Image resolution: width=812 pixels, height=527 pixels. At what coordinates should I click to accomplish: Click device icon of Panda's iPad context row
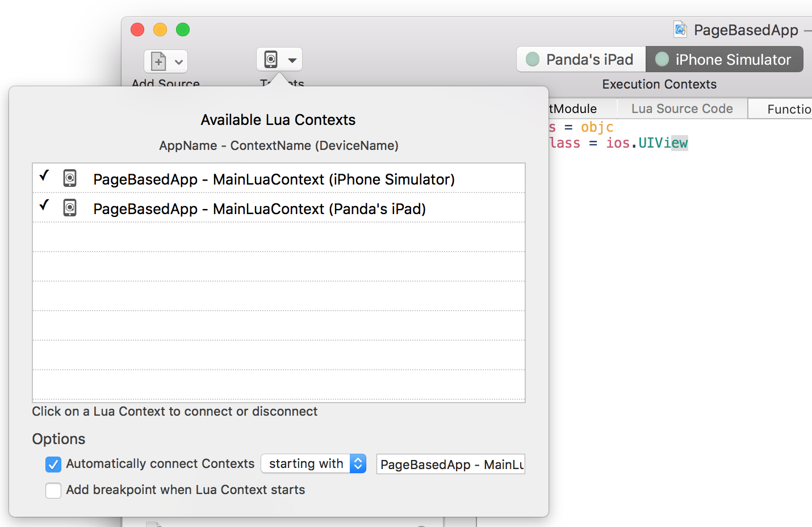(70, 208)
